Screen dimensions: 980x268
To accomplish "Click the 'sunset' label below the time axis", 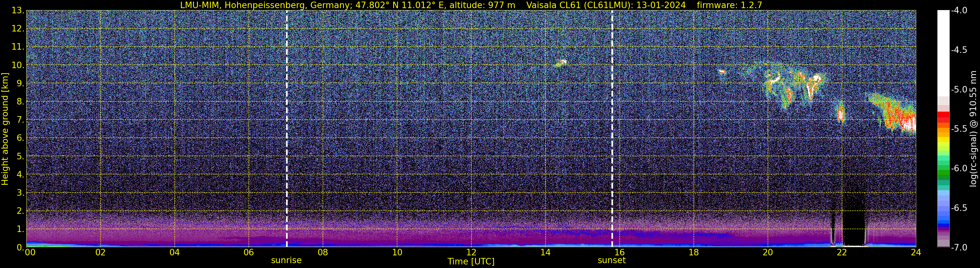I will 612,261.
